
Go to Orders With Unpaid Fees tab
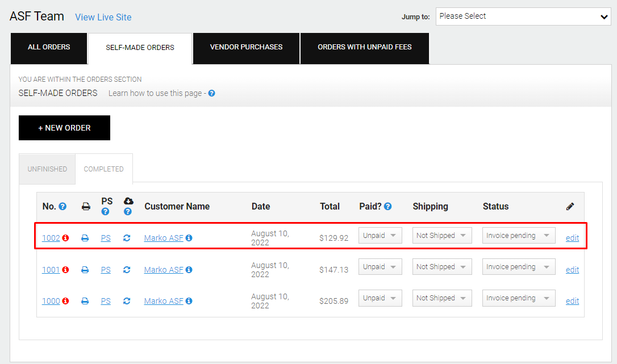[365, 48]
